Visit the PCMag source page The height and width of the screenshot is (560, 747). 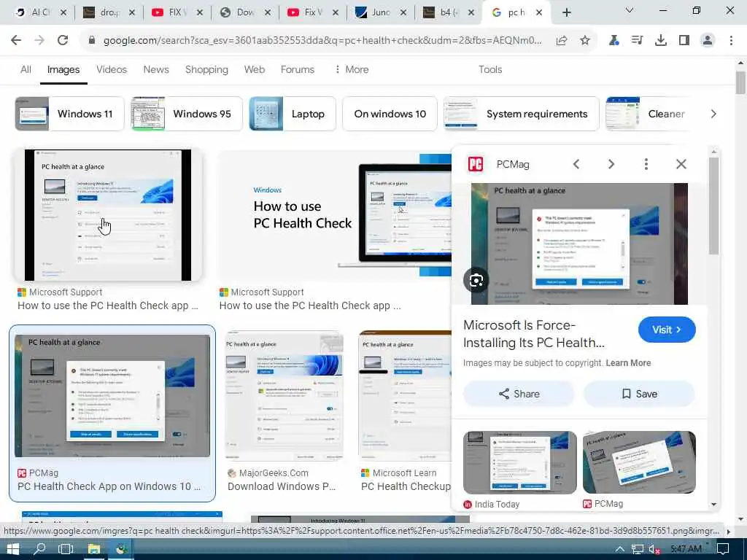point(667,330)
